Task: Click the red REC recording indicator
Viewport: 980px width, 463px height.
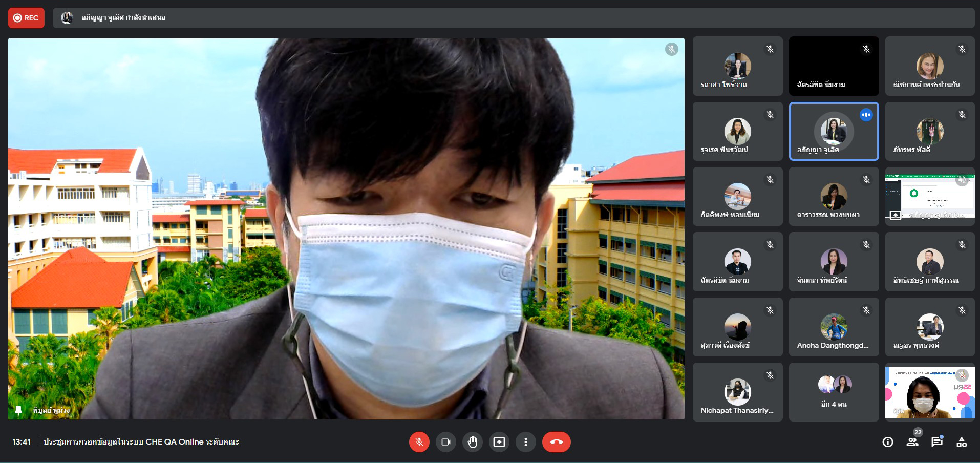Action: tap(26, 18)
